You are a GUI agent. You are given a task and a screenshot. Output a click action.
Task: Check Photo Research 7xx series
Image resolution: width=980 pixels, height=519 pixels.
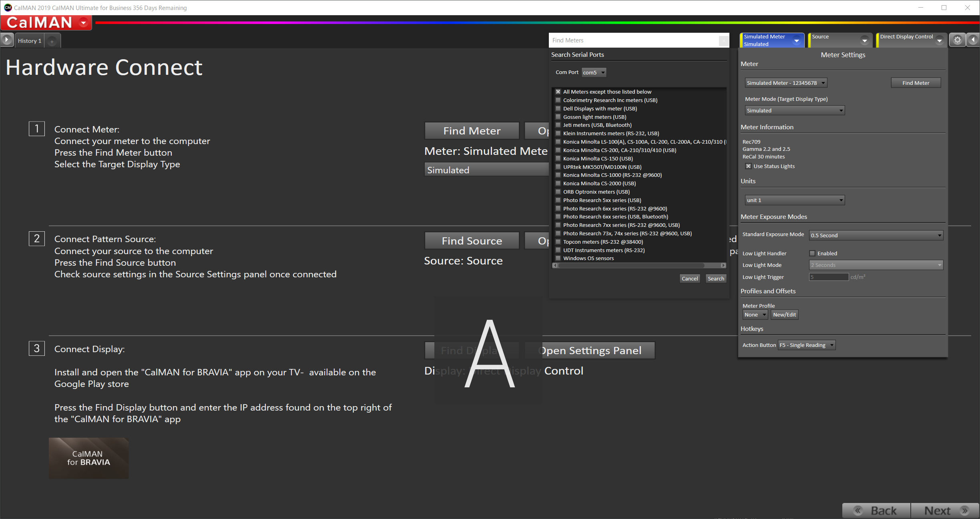[558, 225]
